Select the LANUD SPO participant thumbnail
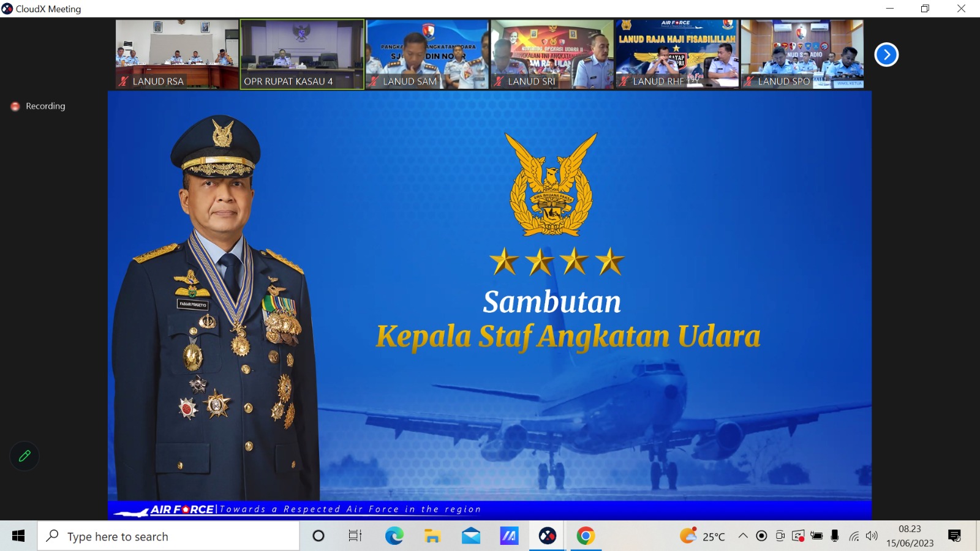The width and height of the screenshot is (980, 551). point(802,54)
